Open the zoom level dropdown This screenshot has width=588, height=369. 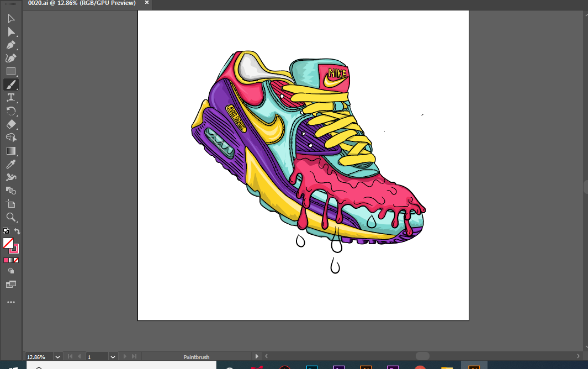(58, 357)
